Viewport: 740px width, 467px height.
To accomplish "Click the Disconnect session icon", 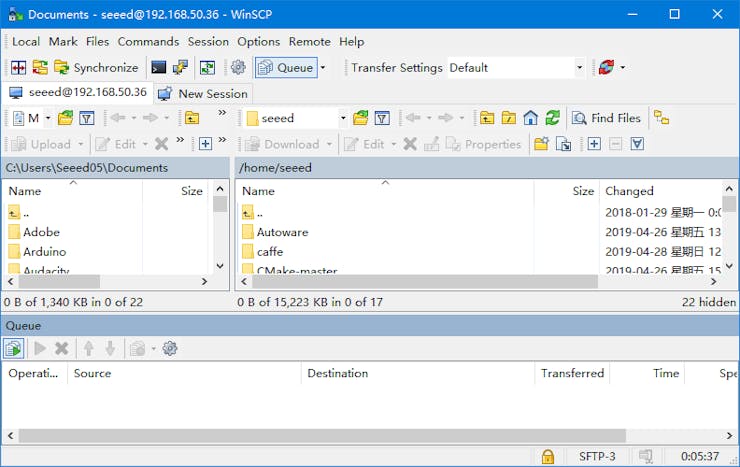I will coord(606,68).
